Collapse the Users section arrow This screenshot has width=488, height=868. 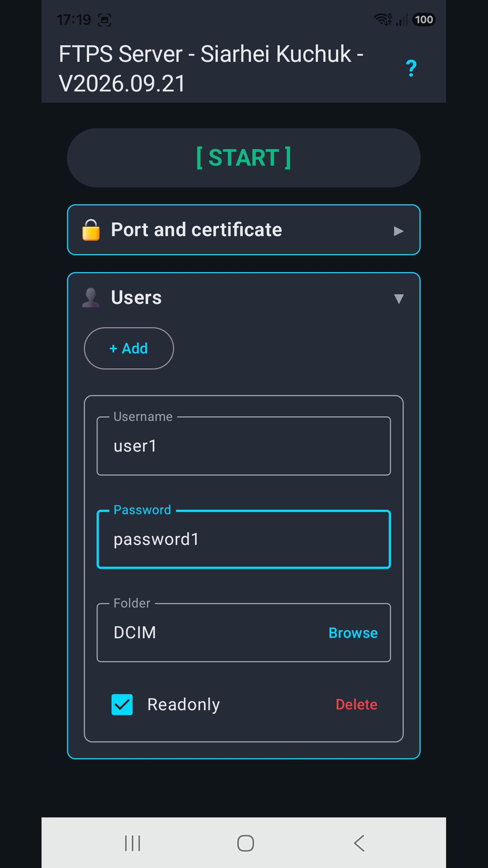(x=399, y=299)
